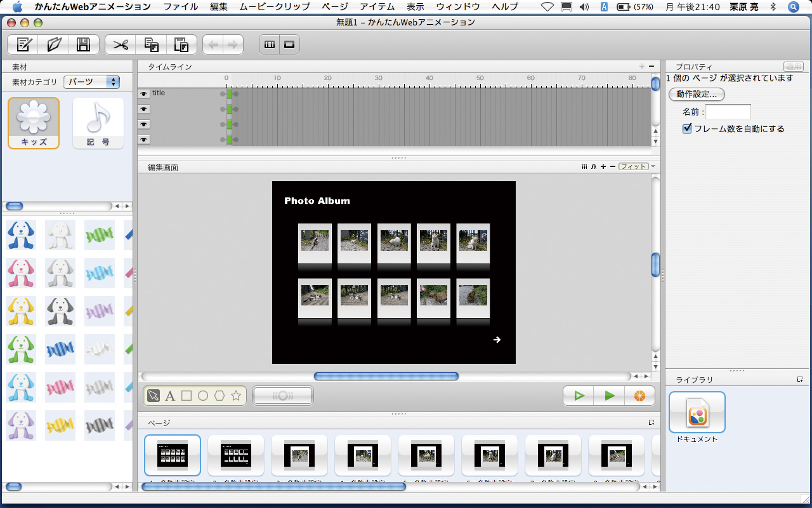This screenshot has width=812, height=508.
Task: Toggle eye icon on the second timeline layer
Action: point(144,109)
